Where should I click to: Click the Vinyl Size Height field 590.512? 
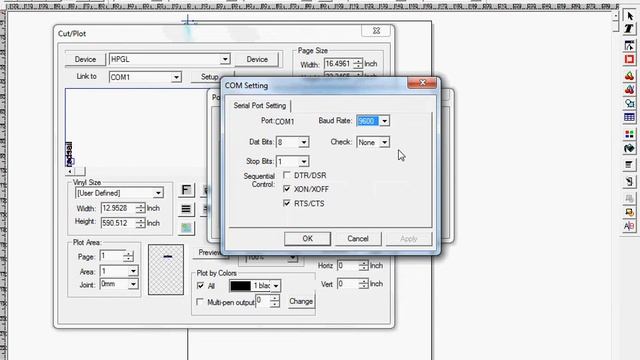[118, 223]
